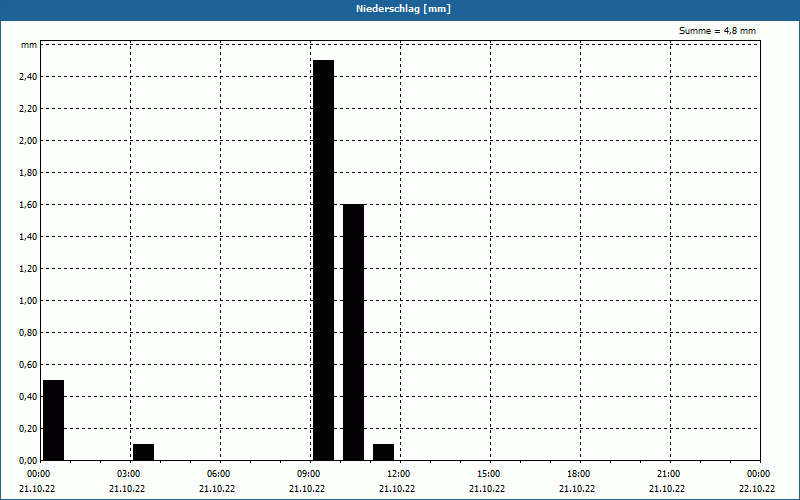The image size is (800, 500).
Task: Select the Summe = 4,8 mm label
Action: 717,31
